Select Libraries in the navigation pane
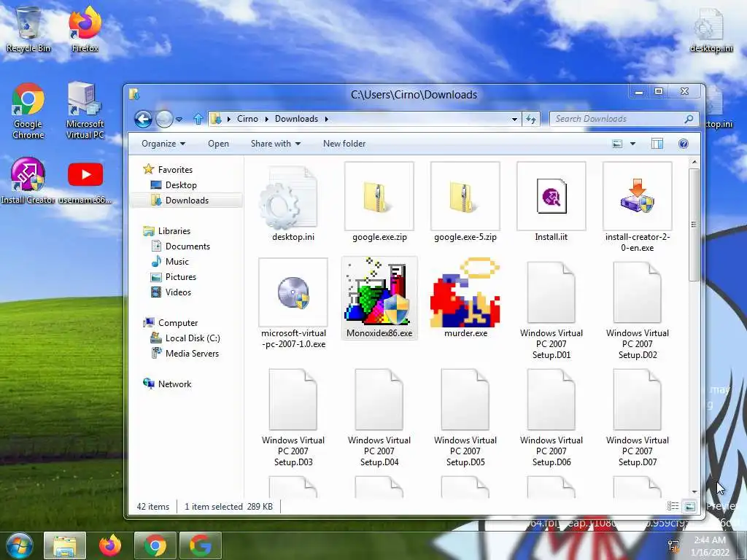The height and width of the screenshot is (560, 747). click(167, 231)
